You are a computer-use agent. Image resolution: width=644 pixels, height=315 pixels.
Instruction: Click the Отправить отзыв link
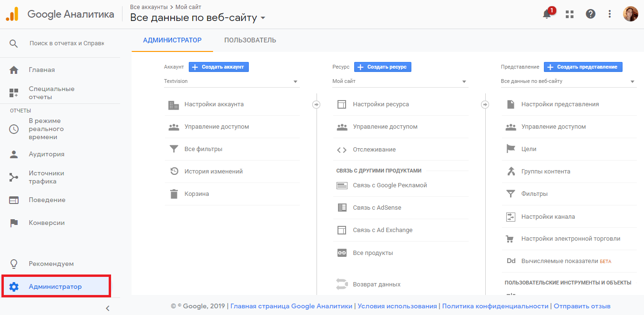(x=582, y=306)
